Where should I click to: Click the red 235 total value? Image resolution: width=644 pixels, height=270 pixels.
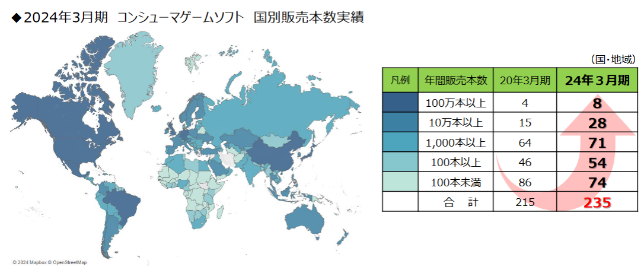(x=597, y=202)
